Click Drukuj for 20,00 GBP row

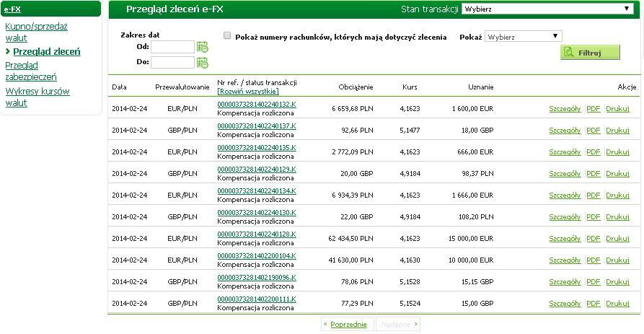(x=618, y=174)
